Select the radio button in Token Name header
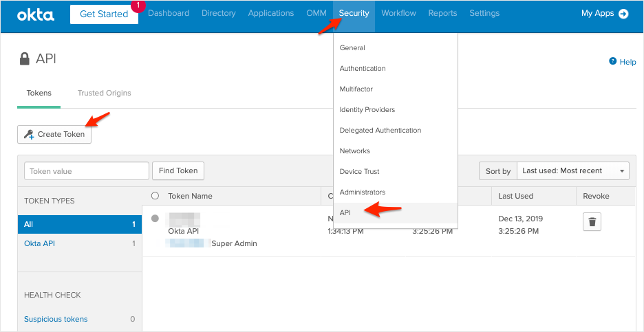644x332 pixels. [155, 196]
